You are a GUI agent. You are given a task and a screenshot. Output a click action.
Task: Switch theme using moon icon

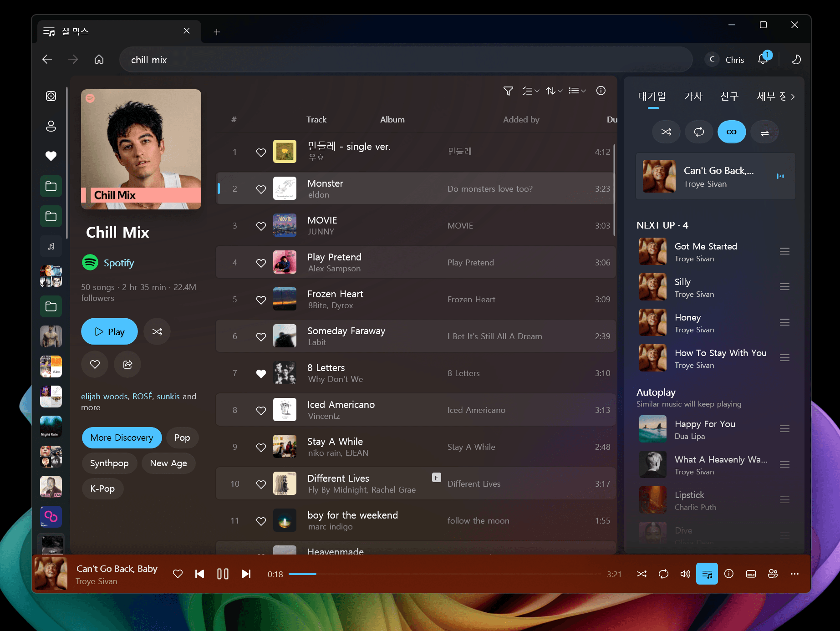(796, 60)
